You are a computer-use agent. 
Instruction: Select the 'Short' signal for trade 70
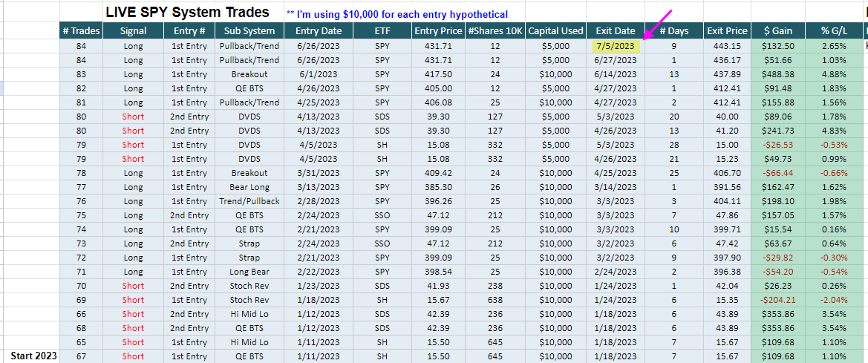point(134,286)
